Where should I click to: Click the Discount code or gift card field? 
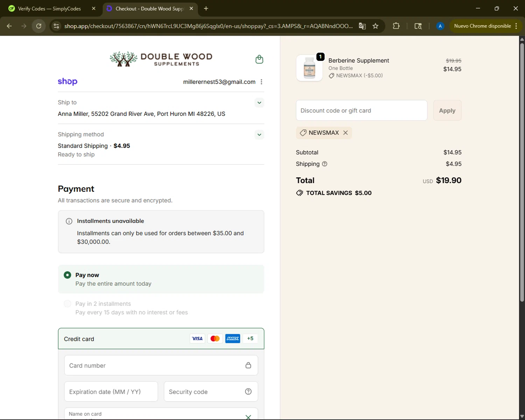point(361,111)
